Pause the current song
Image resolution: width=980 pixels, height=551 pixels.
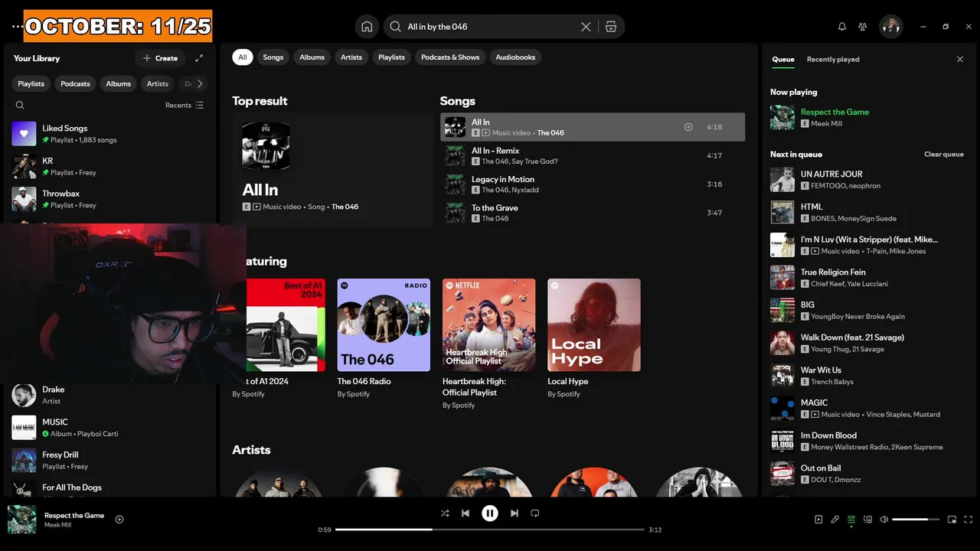point(490,514)
